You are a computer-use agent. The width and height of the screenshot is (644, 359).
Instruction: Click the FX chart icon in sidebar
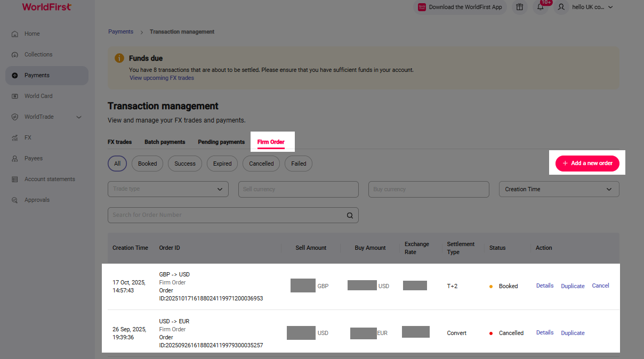15,138
